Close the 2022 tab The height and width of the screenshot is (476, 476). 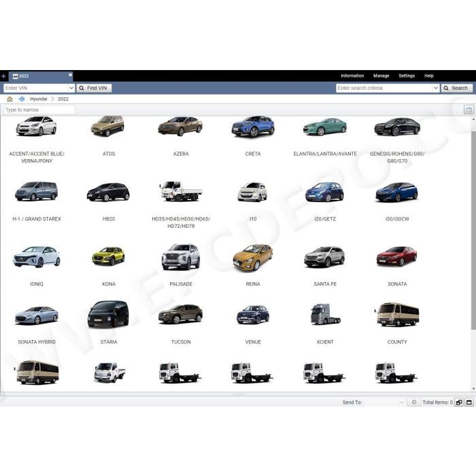[70, 75]
